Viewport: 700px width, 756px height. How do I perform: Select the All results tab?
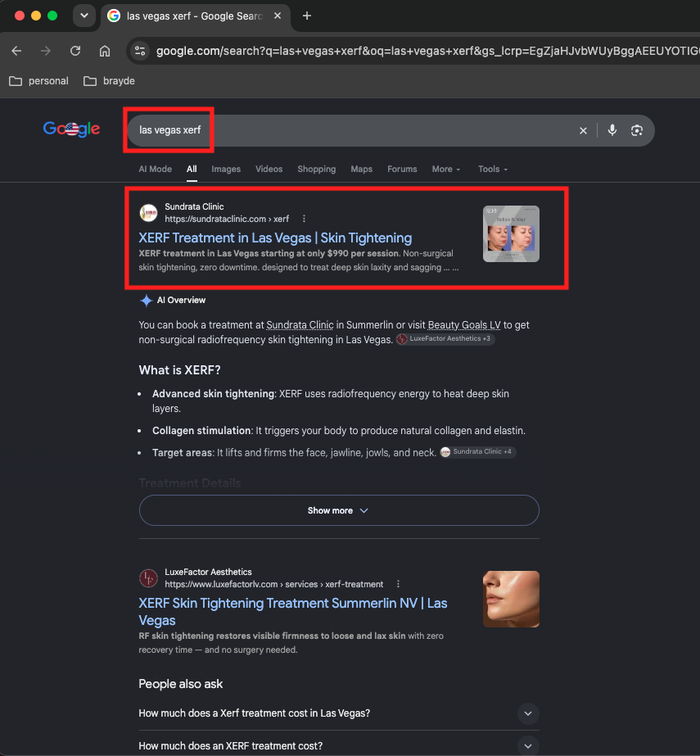[192, 170]
